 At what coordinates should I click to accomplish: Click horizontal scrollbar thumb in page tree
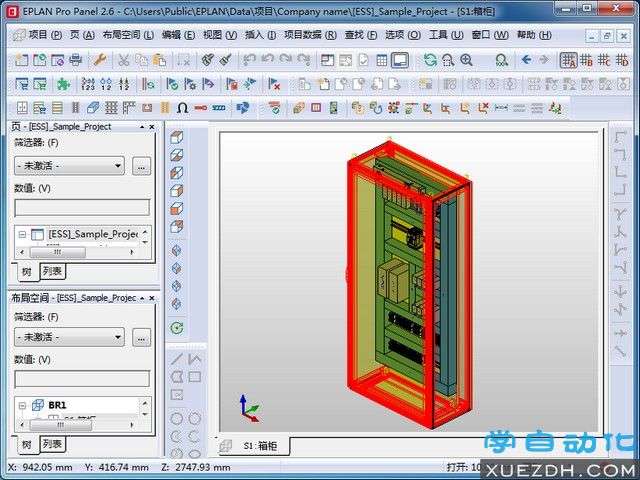pyautogui.click(x=58, y=252)
